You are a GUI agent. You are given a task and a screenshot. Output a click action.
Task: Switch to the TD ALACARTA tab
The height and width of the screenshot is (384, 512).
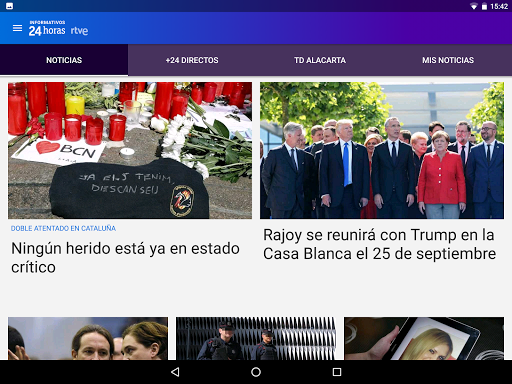point(320,60)
